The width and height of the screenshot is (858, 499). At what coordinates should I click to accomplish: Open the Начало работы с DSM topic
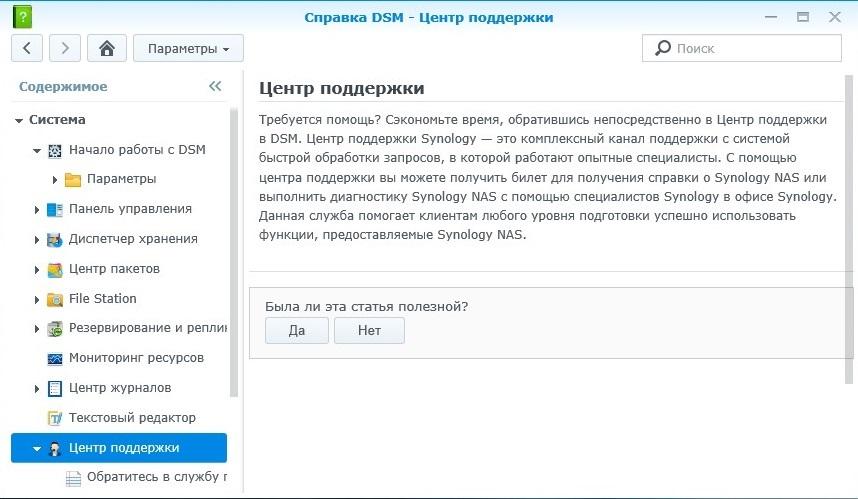click(x=137, y=150)
